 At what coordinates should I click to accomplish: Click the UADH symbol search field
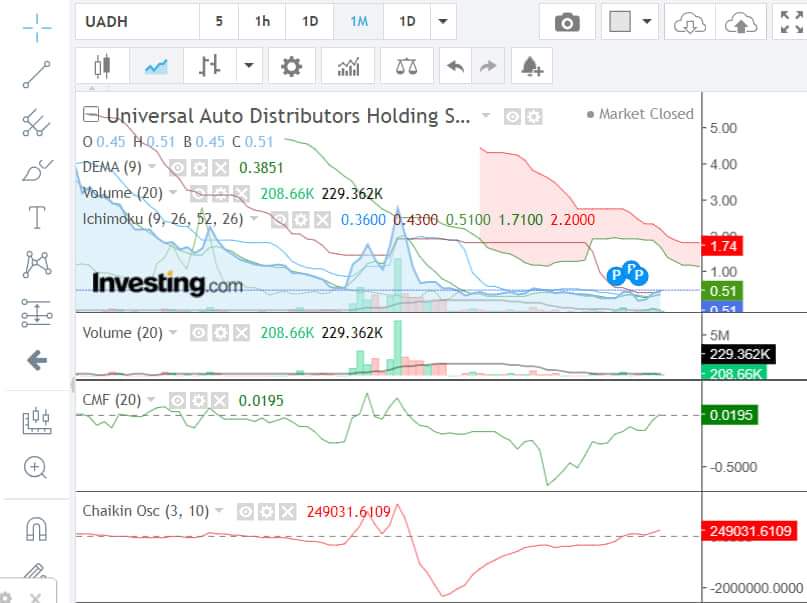tap(137, 22)
